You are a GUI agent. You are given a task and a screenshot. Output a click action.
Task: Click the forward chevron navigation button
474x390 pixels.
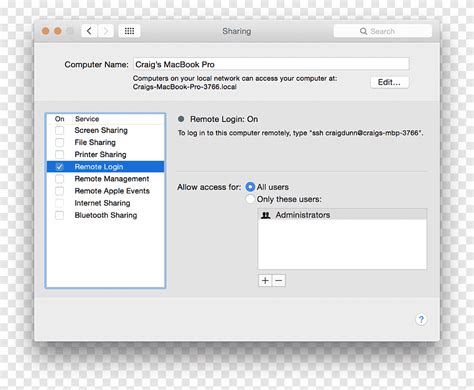click(106, 31)
